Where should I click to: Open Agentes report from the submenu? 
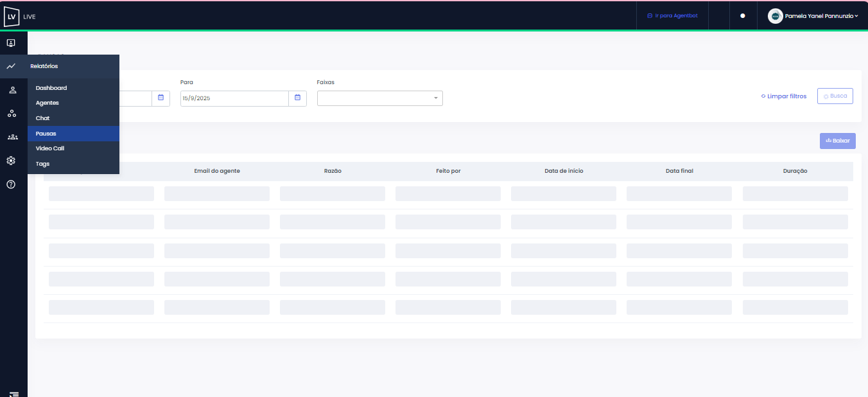[48, 103]
